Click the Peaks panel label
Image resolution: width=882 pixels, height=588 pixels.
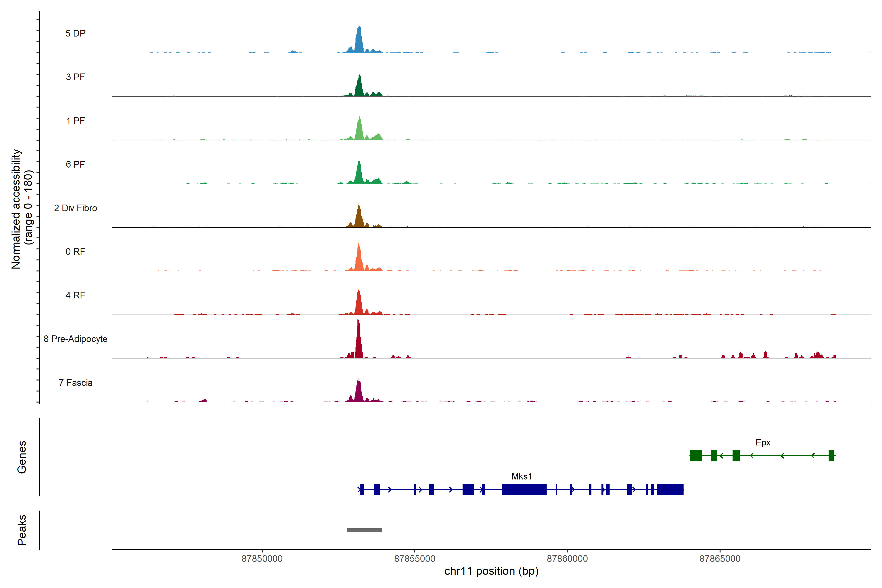pos(22,530)
